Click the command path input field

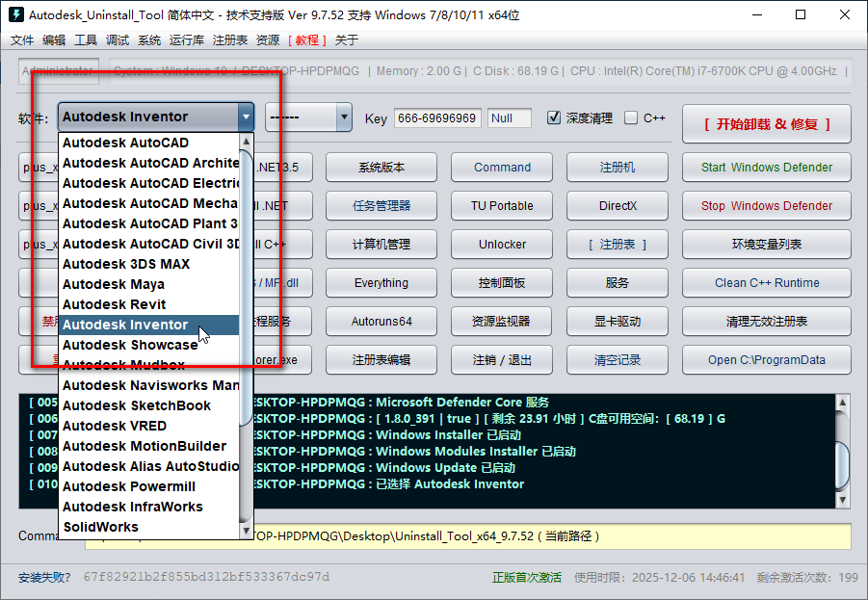[468, 536]
